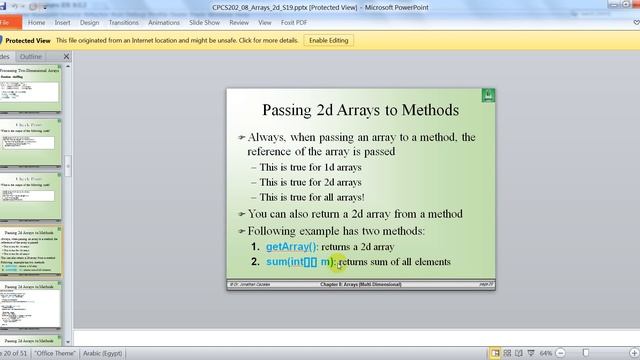Open the Animations ribbon tab
This screenshot has width=640, height=360.
point(164,23)
